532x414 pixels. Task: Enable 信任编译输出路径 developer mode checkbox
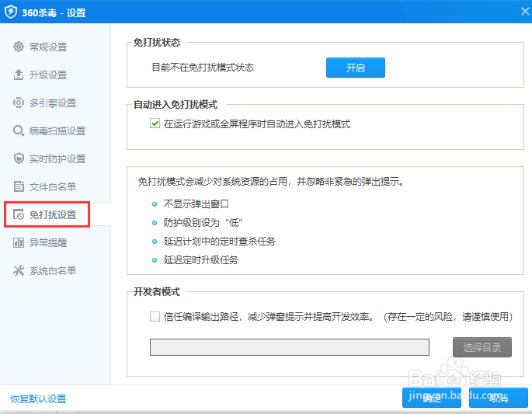(155, 317)
